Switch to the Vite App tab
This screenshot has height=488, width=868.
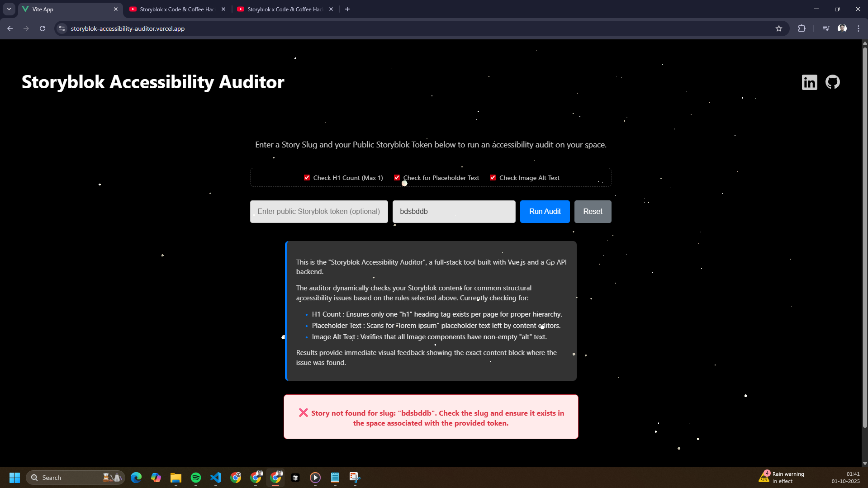70,9
